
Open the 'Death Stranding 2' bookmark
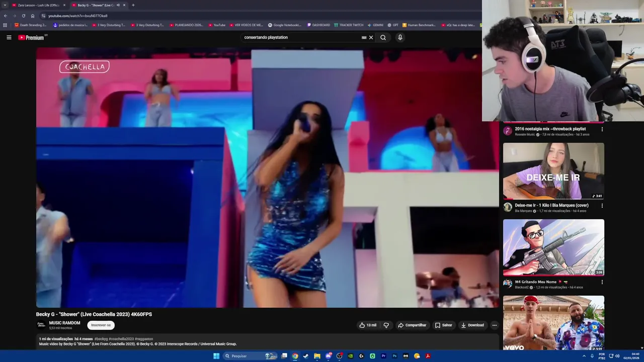click(30, 25)
